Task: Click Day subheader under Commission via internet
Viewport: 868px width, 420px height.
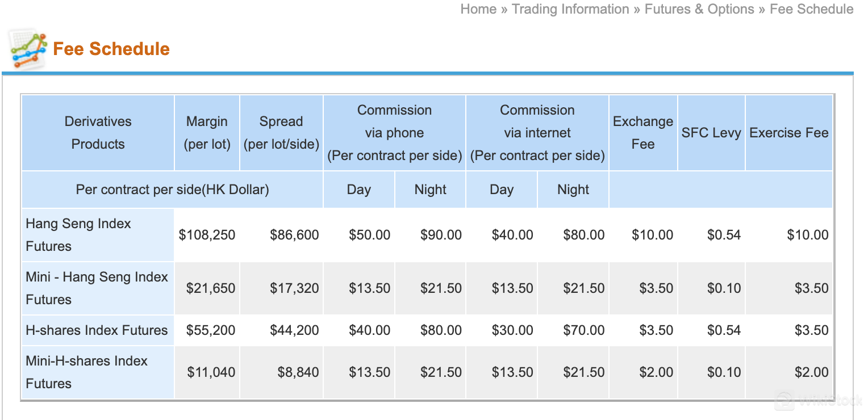Action: pyautogui.click(x=502, y=190)
